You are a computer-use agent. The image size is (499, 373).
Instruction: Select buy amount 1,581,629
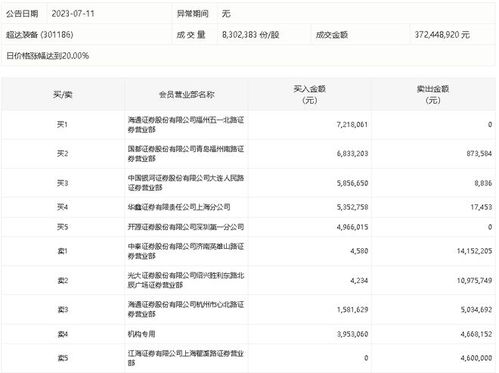click(352, 309)
